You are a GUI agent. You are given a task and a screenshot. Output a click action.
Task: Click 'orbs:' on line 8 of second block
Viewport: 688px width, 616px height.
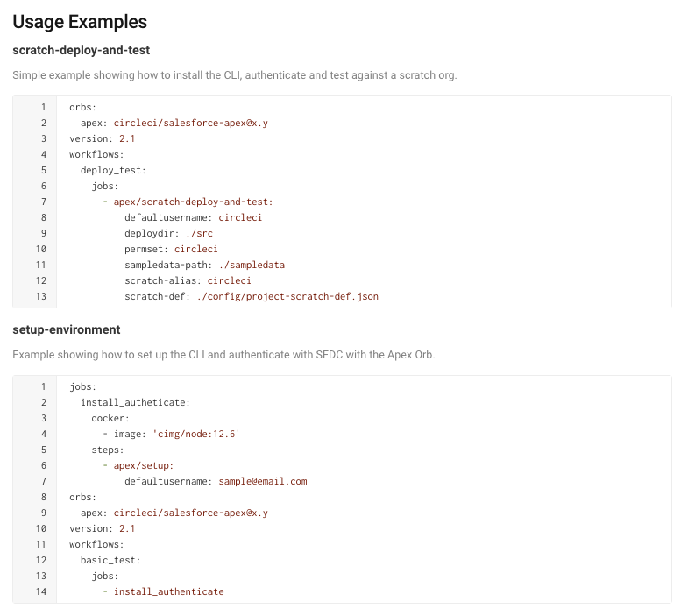coord(82,497)
